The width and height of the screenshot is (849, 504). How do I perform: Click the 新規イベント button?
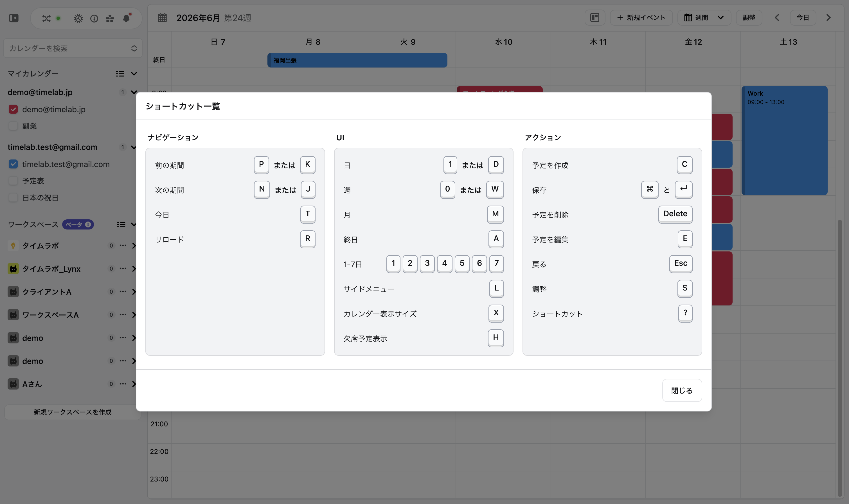tap(641, 18)
